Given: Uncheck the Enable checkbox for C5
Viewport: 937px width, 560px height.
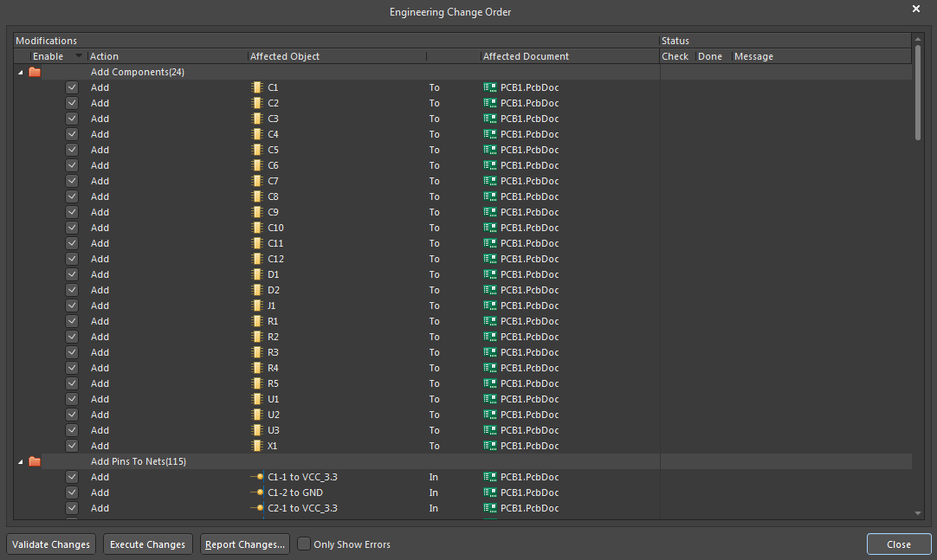Looking at the screenshot, I should (72, 150).
